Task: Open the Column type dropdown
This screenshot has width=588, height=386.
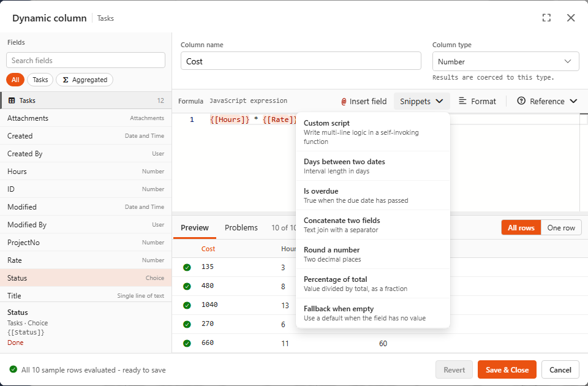Action: [x=505, y=61]
